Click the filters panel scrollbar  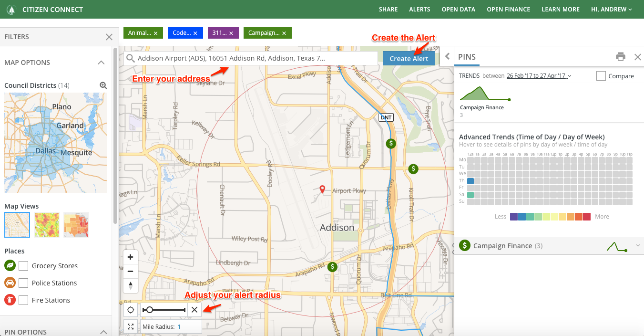point(115,136)
